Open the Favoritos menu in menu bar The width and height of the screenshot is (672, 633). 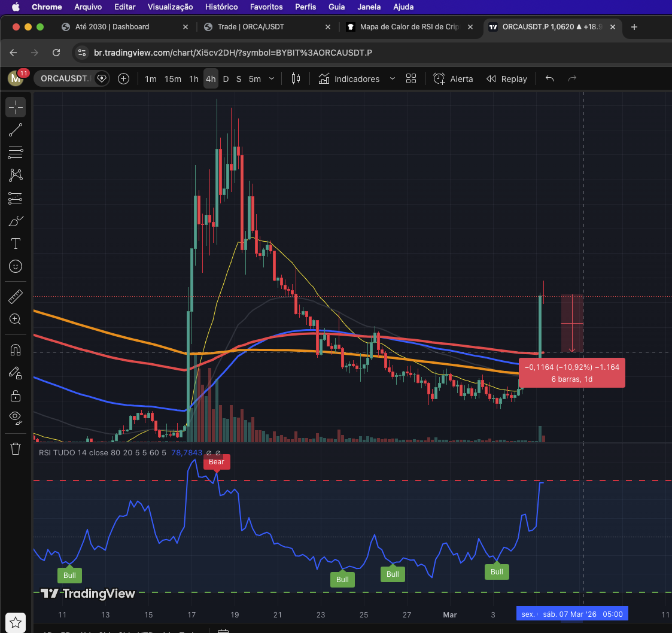tap(266, 7)
